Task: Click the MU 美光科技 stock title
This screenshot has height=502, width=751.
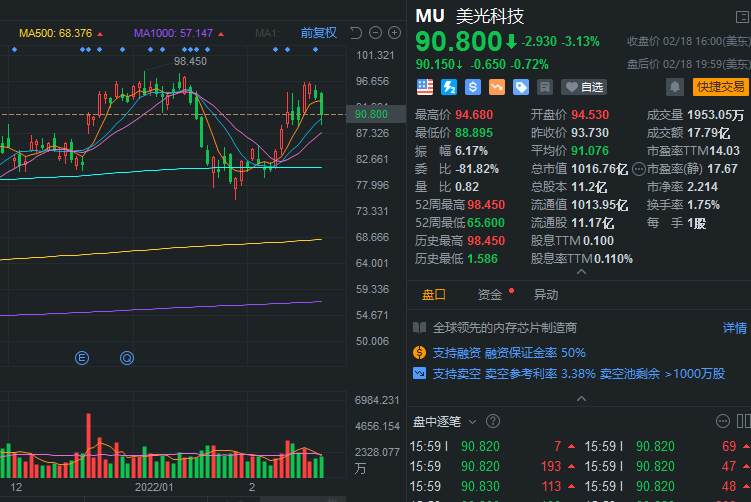Action: click(470, 16)
